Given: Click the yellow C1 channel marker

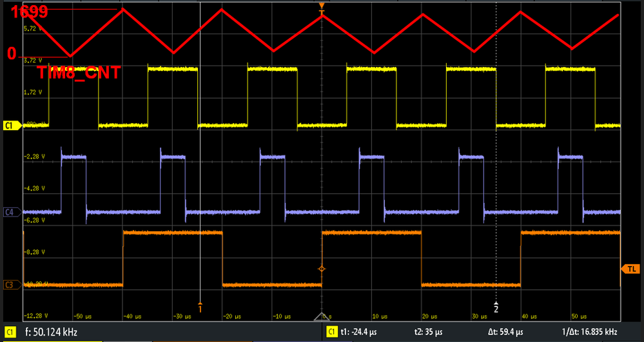Looking at the screenshot, I should coord(12,126).
